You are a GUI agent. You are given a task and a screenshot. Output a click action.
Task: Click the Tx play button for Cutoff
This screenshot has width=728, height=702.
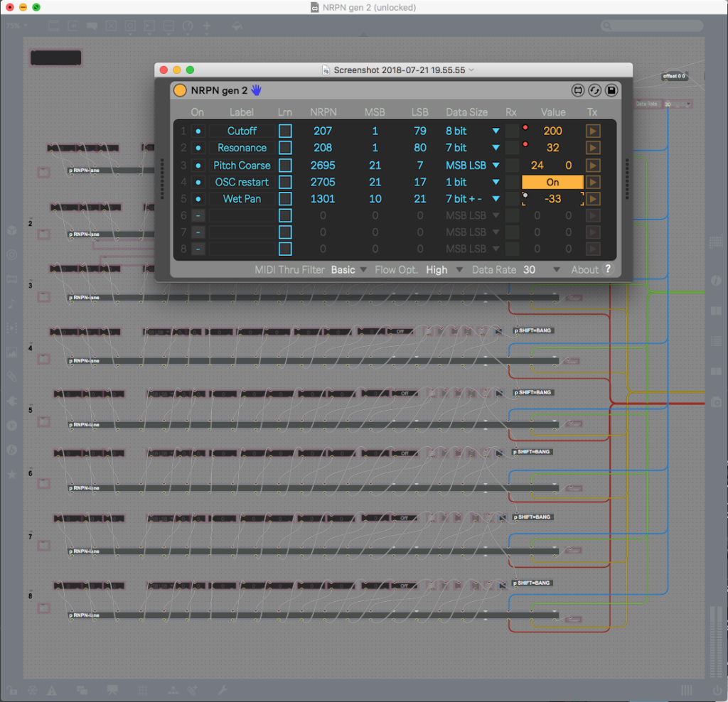tap(593, 131)
